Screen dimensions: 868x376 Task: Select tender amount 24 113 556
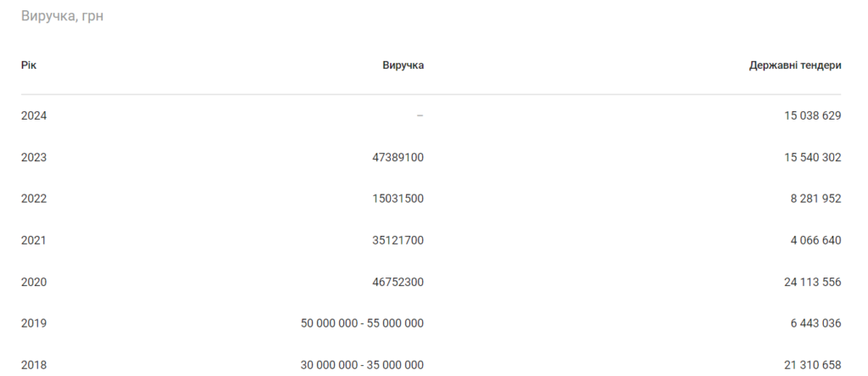point(812,282)
